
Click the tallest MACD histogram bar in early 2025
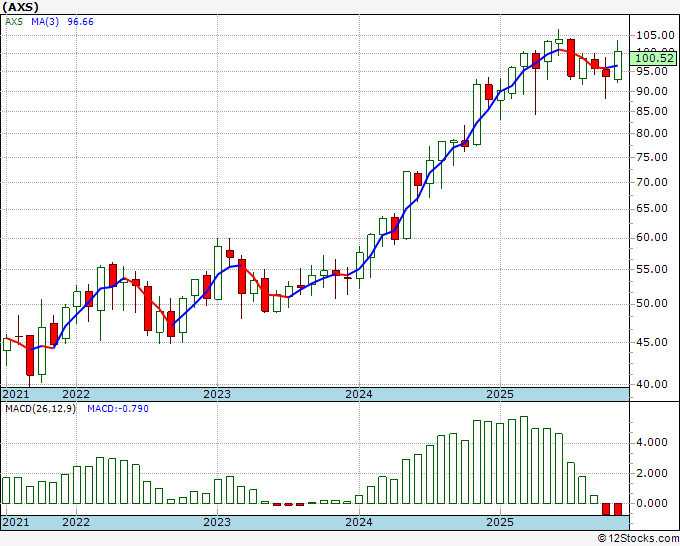click(524, 460)
